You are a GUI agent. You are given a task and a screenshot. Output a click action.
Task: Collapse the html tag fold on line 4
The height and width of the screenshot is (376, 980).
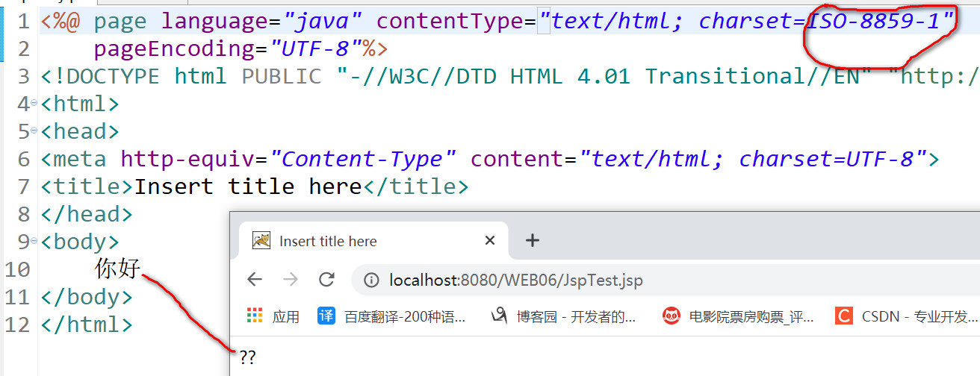pos(34,104)
